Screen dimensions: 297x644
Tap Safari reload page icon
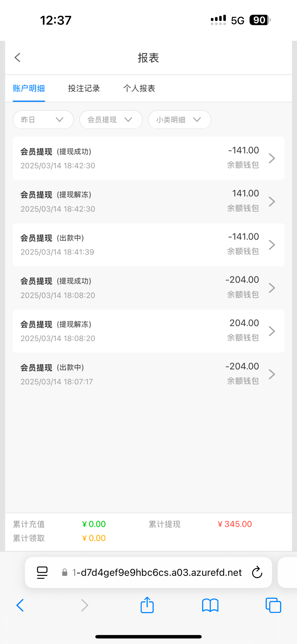[257, 572]
